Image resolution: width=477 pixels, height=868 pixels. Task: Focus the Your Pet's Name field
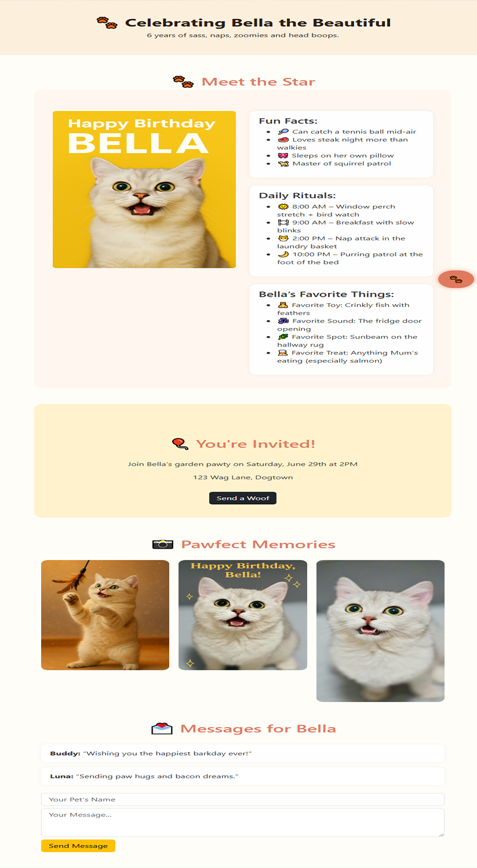(243, 799)
